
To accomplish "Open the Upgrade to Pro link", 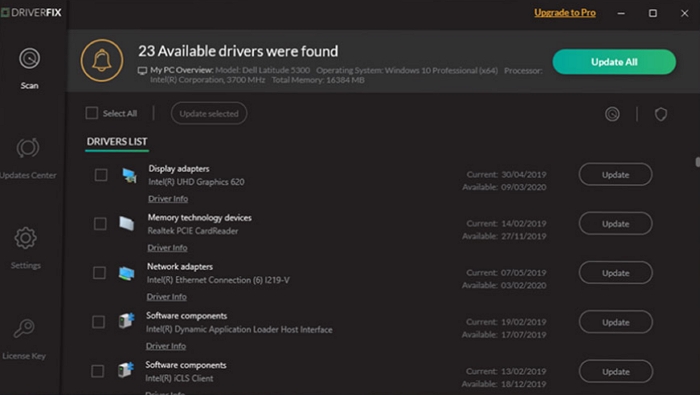I will coord(565,12).
